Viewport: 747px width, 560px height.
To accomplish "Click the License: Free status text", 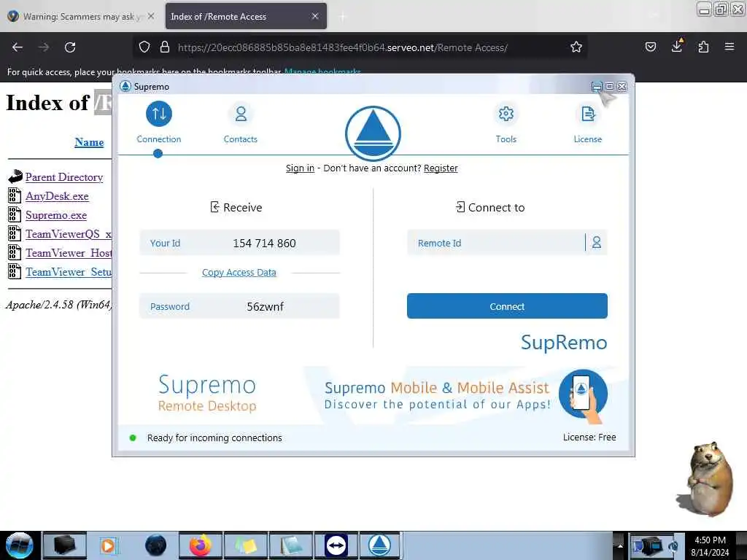I will coord(589,437).
